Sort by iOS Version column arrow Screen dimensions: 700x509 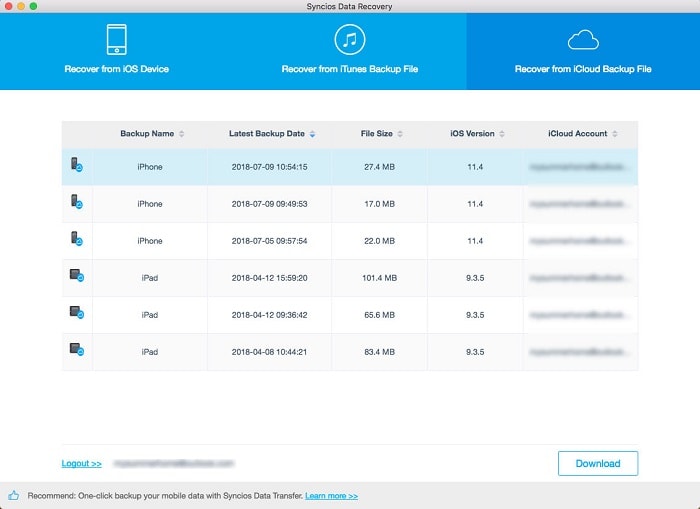pos(502,134)
